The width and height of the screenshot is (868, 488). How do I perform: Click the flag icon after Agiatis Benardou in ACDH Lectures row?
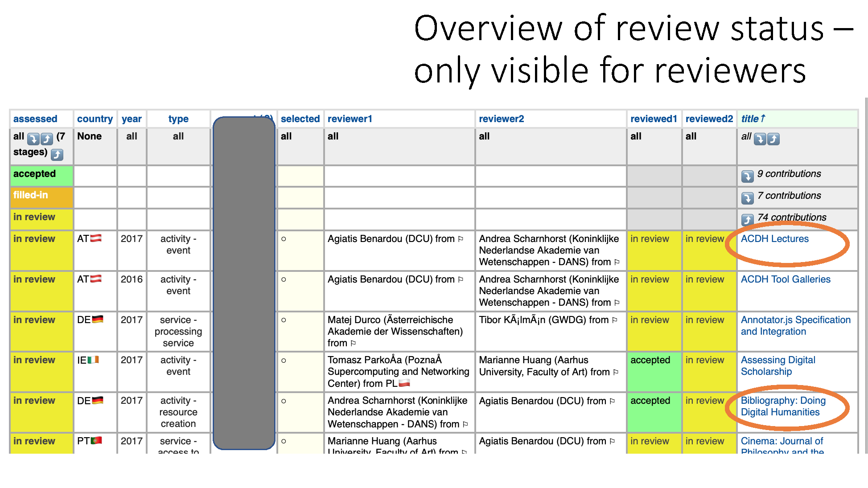click(461, 239)
